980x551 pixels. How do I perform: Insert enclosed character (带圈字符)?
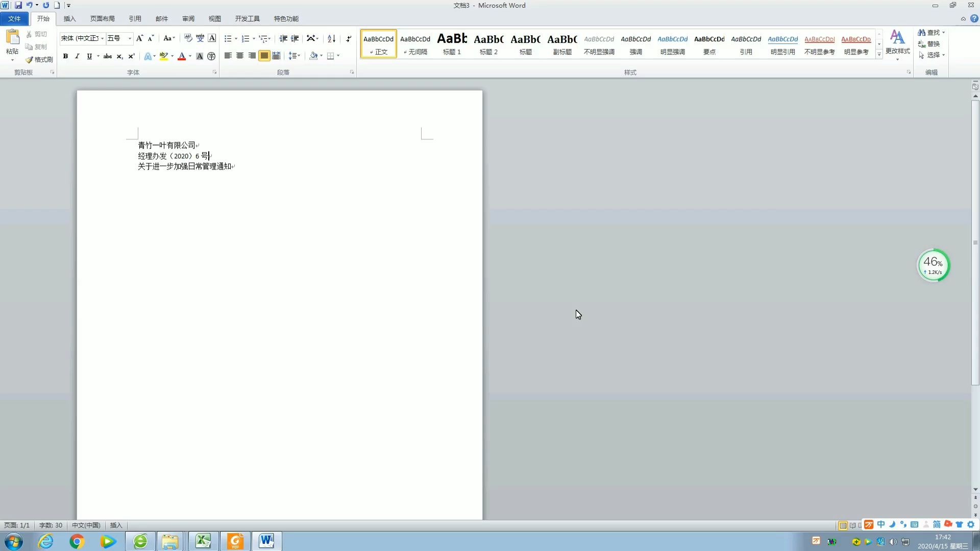(211, 56)
